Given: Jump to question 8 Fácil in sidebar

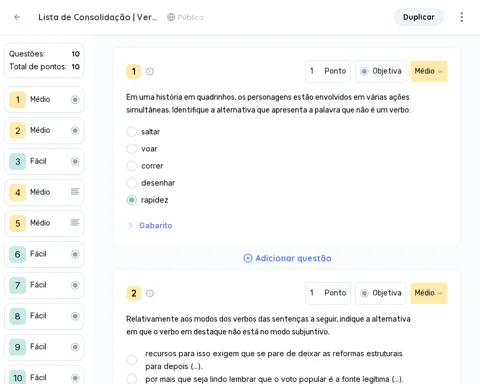Looking at the screenshot, I should coord(44,316).
